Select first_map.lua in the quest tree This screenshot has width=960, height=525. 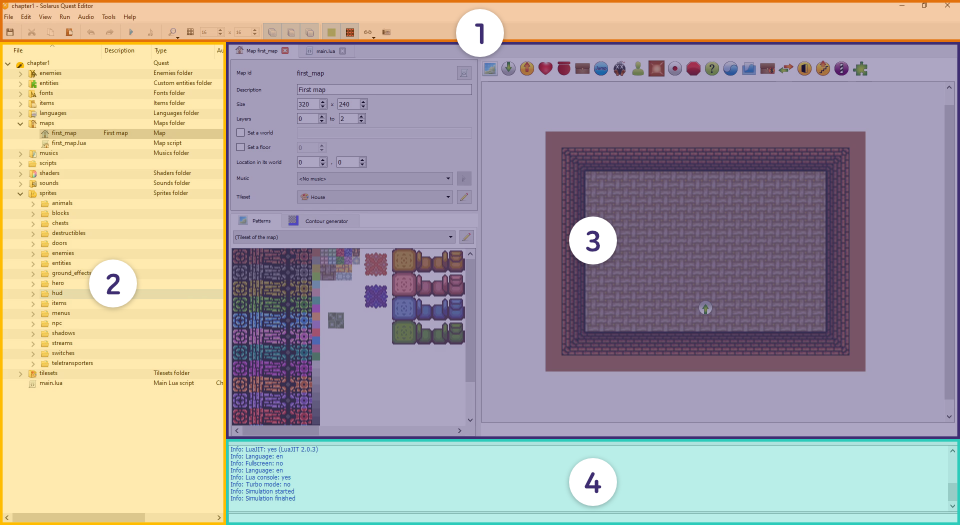[x=69, y=143]
